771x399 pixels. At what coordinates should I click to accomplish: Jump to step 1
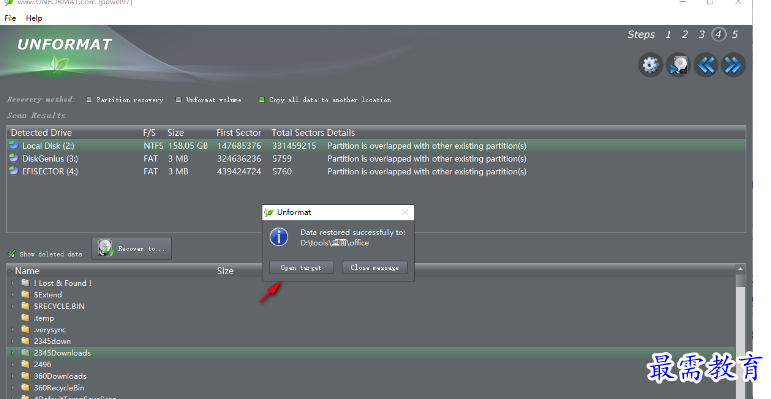coord(668,34)
